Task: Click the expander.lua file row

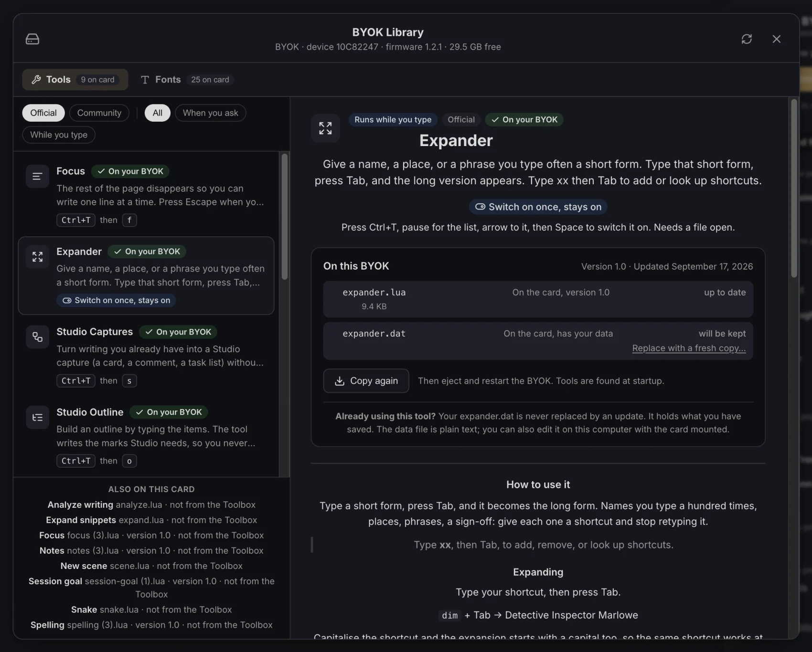Action: click(538, 299)
